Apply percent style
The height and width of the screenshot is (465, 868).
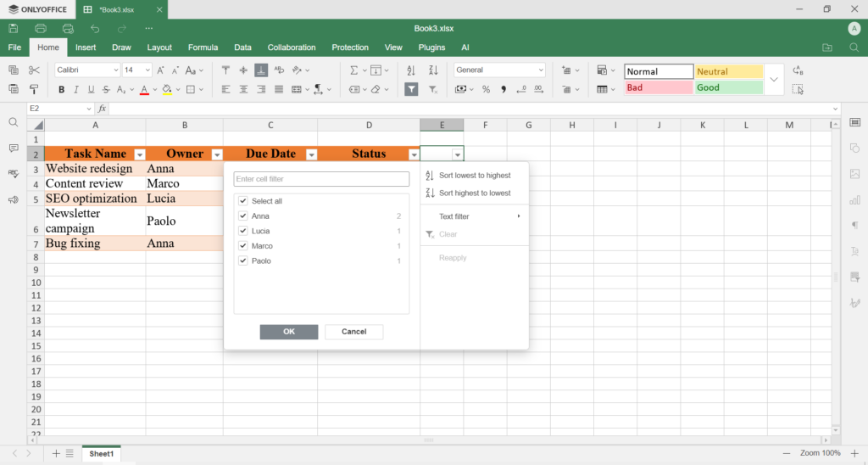486,89
